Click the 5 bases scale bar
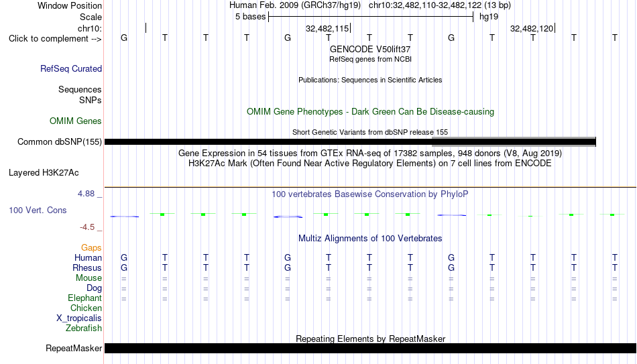The height and width of the screenshot is (364, 637). (371, 17)
